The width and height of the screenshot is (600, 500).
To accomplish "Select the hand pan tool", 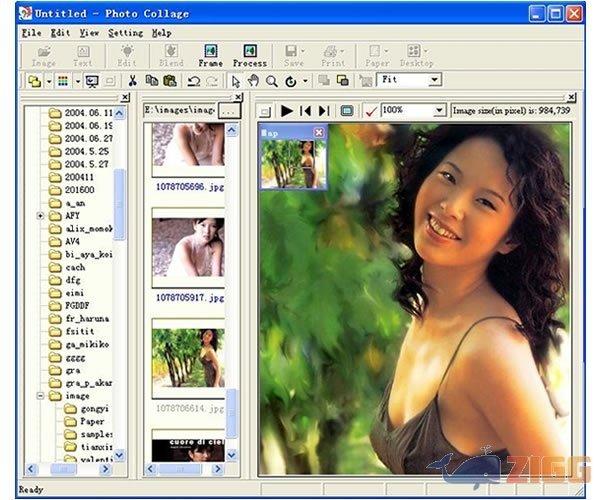I will (253, 81).
